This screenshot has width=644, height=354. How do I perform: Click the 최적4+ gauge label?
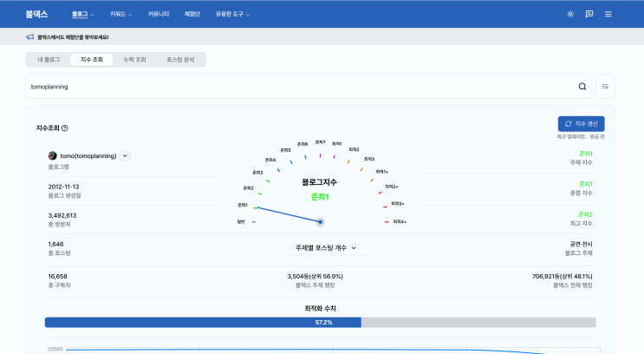coord(400,221)
